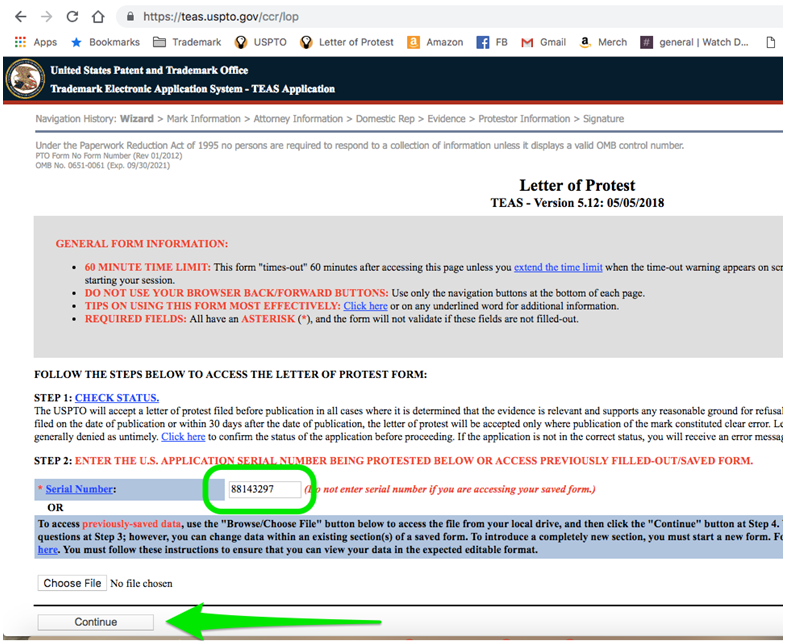Viewport: 790px width, 644px height.
Task: Open Click here link to confirm application status
Action: coord(183,437)
